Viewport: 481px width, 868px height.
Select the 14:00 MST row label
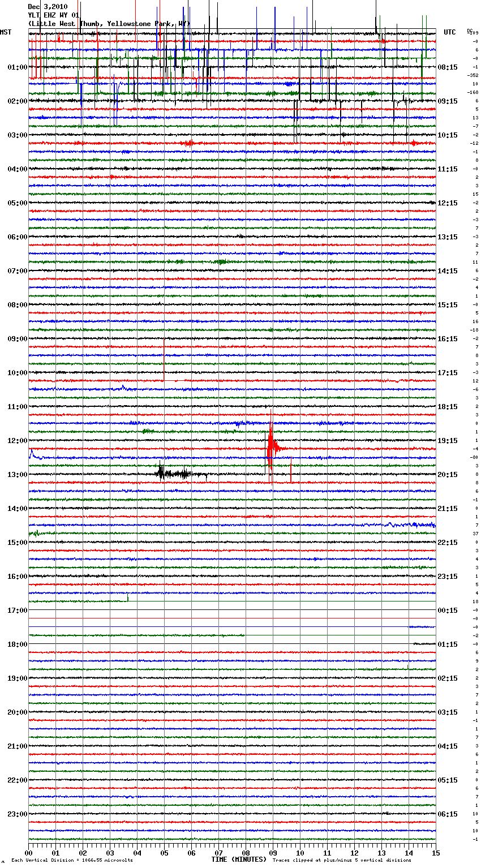coord(18,508)
